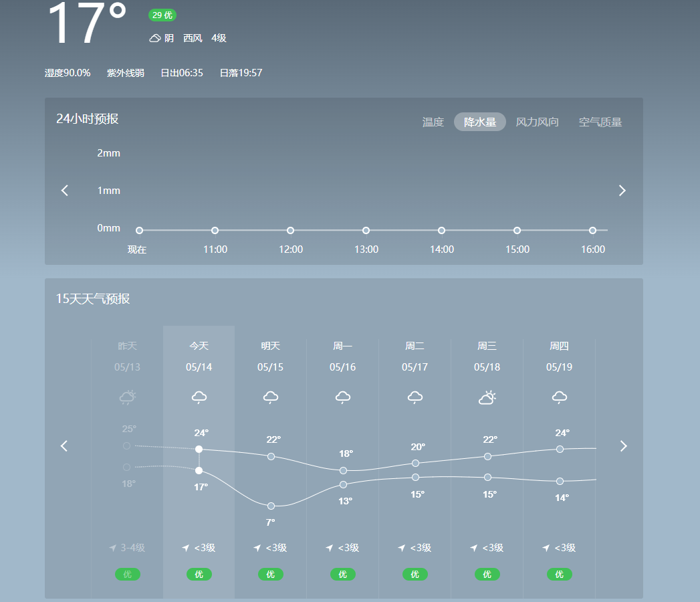Screen dimensions: 700x602
Task: Click 周三's 22° high point
Action: (488, 456)
